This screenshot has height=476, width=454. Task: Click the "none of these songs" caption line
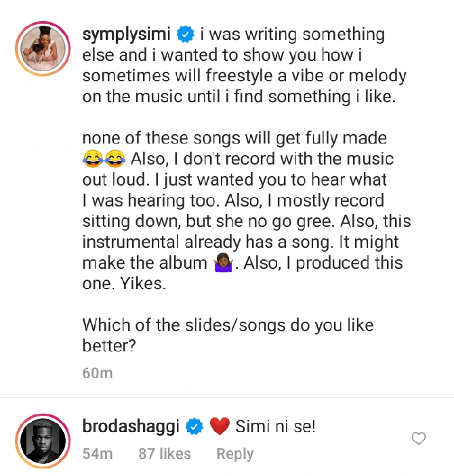pos(234,138)
